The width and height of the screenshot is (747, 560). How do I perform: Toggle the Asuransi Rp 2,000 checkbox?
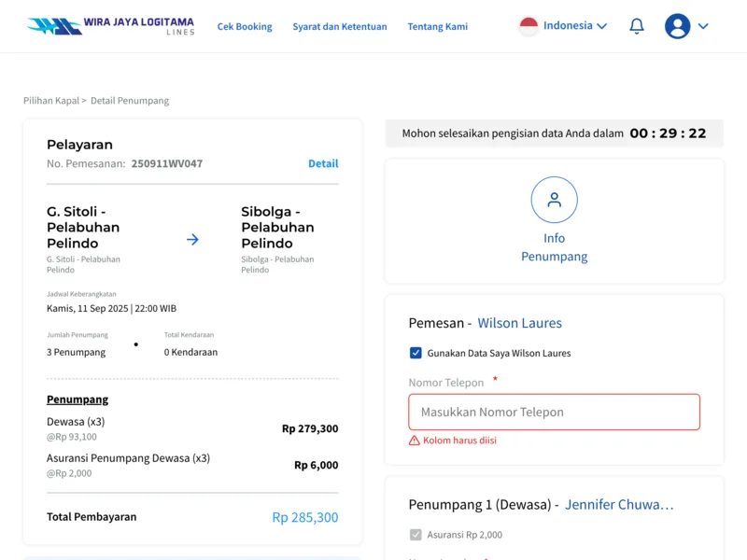click(x=416, y=534)
